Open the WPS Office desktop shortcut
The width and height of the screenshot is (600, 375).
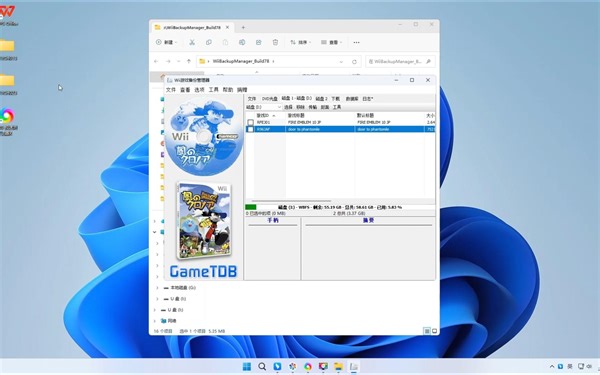(x=7, y=15)
